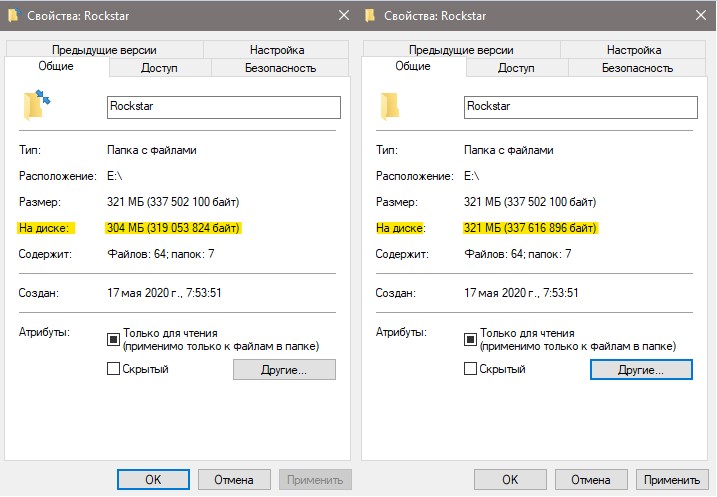Click Применить in right window
The height and width of the screenshot is (497, 717).
point(672,480)
